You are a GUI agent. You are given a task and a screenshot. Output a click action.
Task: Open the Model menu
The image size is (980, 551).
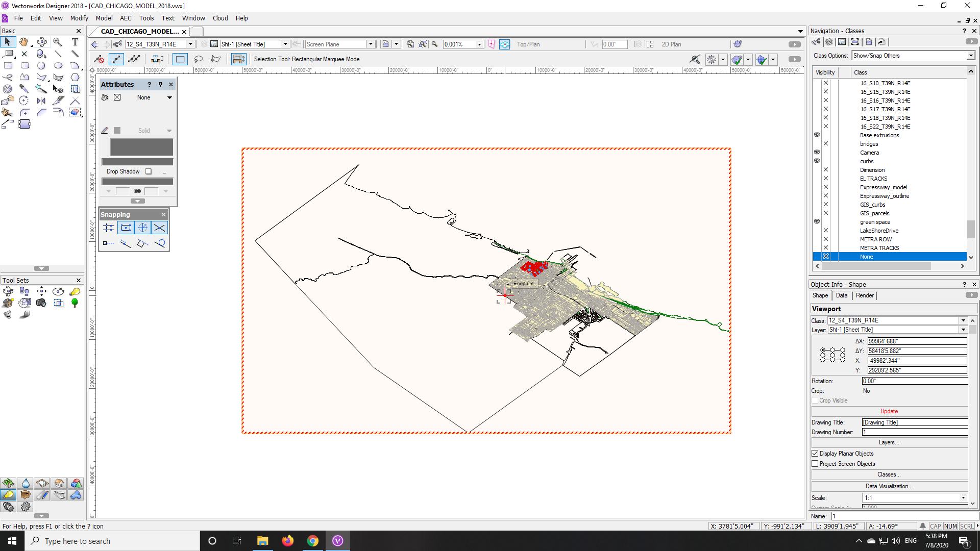104,18
